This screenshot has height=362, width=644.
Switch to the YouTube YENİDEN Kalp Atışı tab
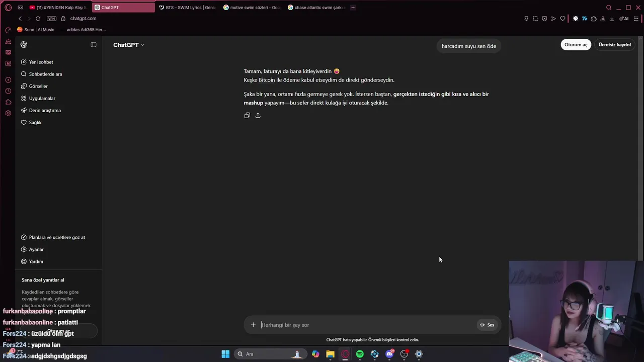pyautogui.click(x=58, y=8)
